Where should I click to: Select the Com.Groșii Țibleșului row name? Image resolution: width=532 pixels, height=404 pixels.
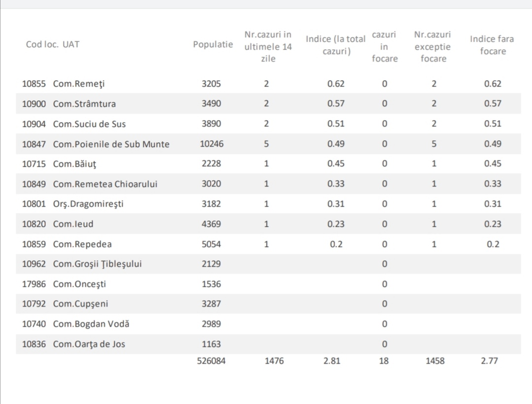pos(97,264)
